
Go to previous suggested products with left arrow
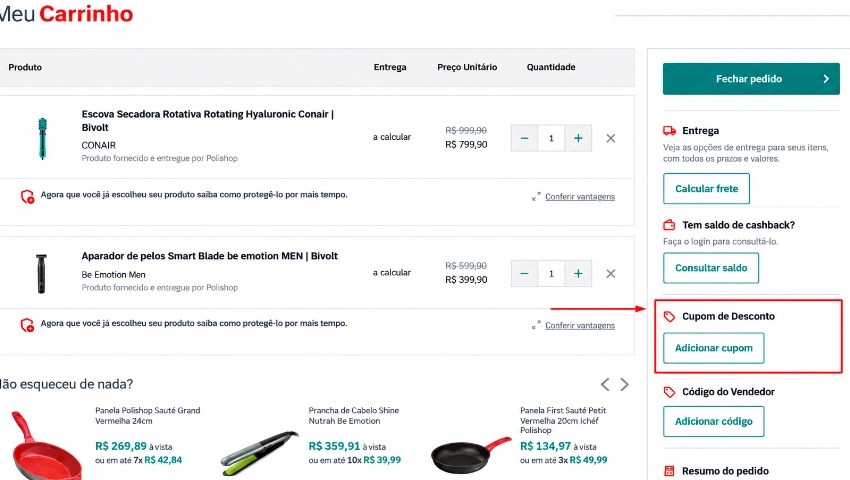coord(605,385)
